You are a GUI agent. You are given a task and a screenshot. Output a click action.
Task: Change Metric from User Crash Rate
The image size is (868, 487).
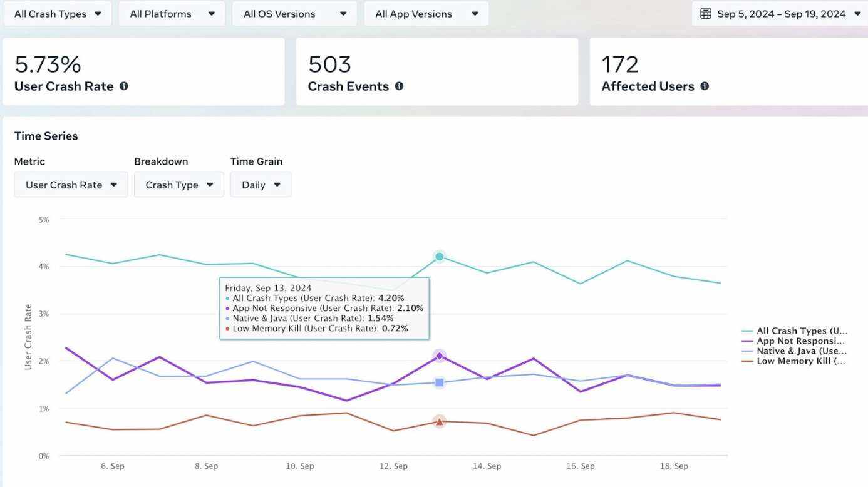click(71, 185)
